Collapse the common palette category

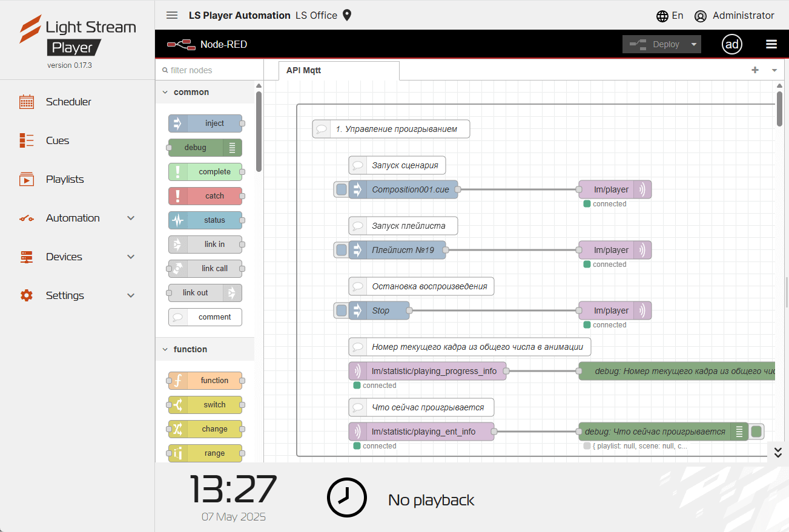pos(205,92)
